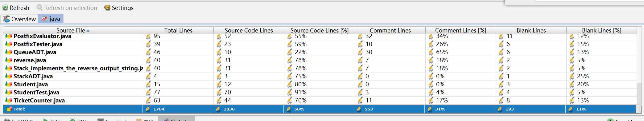Viewport: 644px width, 121px height.
Task: Click pencil icon beside total 1038
Action: point(218,109)
